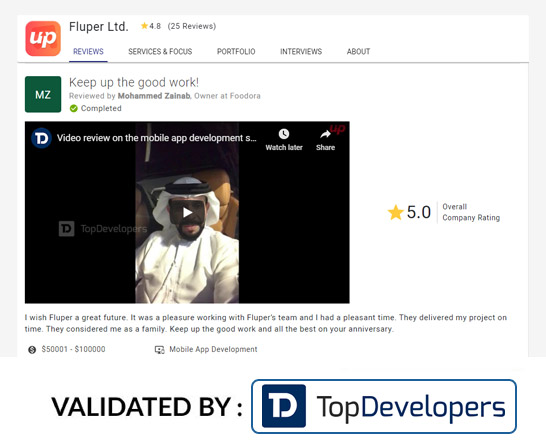The height and width of the screenshot is (448, 546).
Task: Click reviewer name Mohammed Zainab
Action: (154, 96)
